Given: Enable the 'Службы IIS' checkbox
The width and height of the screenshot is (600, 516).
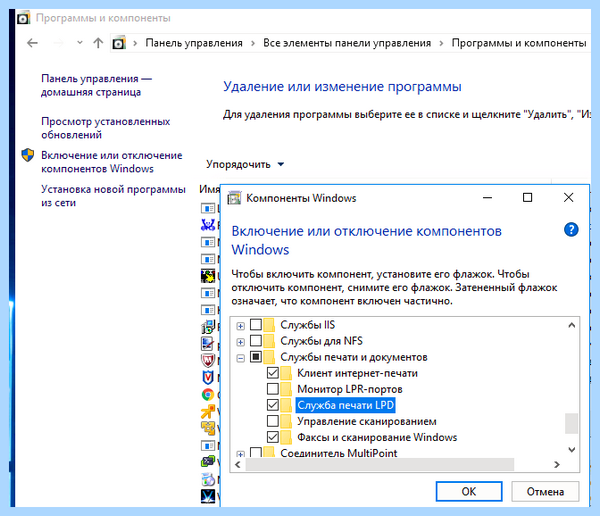Looking at the screenshot, I should click(x=256, y=325).
